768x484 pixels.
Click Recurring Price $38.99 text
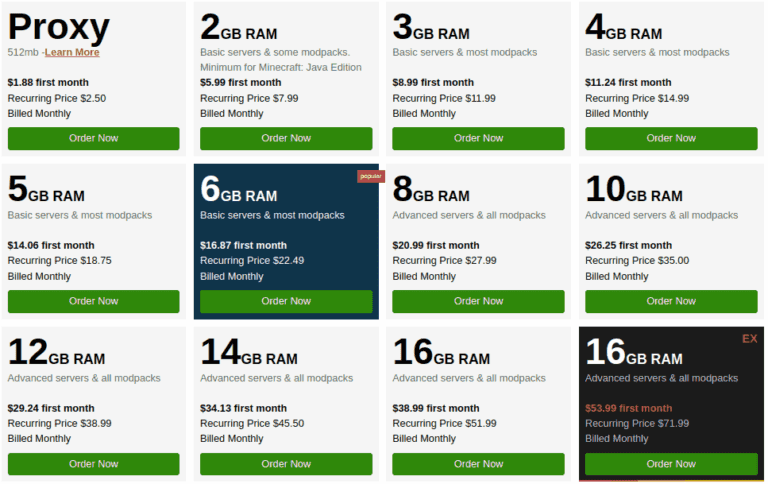(x=60, y=423)
